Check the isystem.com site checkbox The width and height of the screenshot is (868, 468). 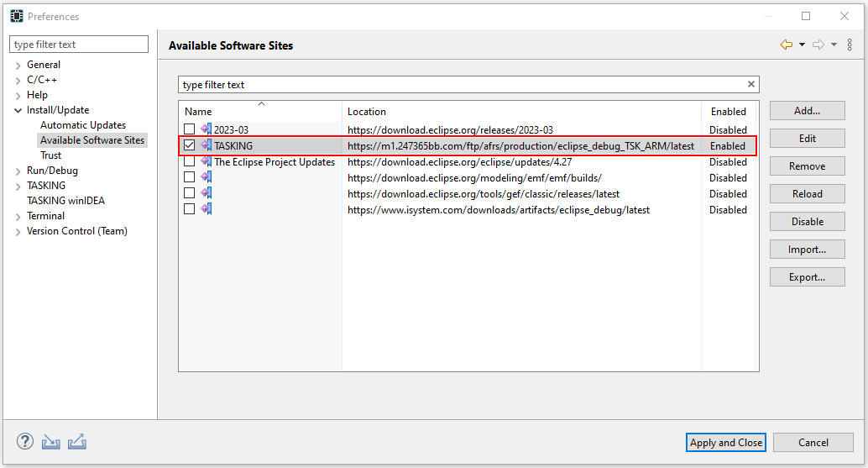[x=190, y=209]
